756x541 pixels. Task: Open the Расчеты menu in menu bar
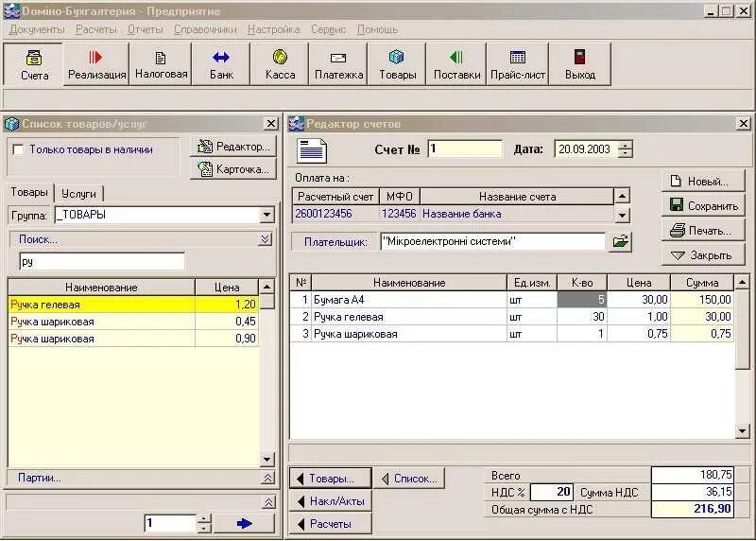(96, 29)
